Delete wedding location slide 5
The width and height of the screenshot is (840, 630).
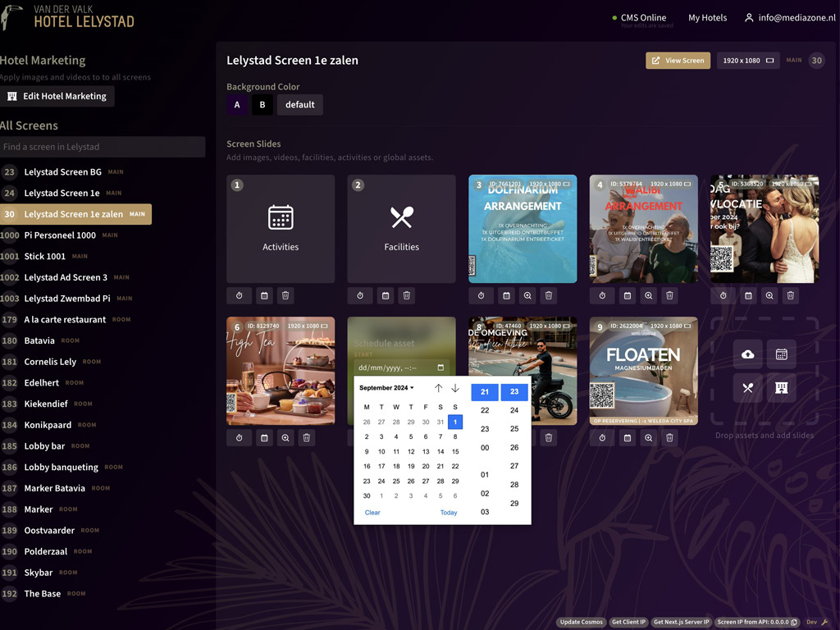791,295
